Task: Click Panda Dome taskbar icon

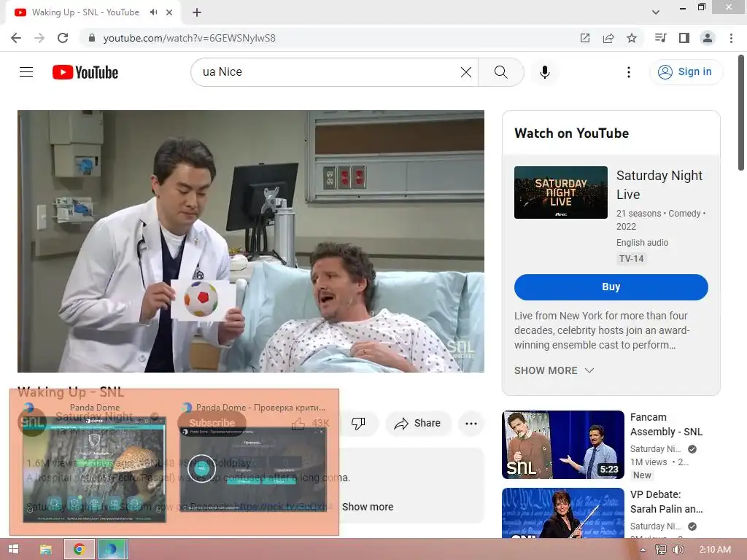Action: click(x=112, y=549)
